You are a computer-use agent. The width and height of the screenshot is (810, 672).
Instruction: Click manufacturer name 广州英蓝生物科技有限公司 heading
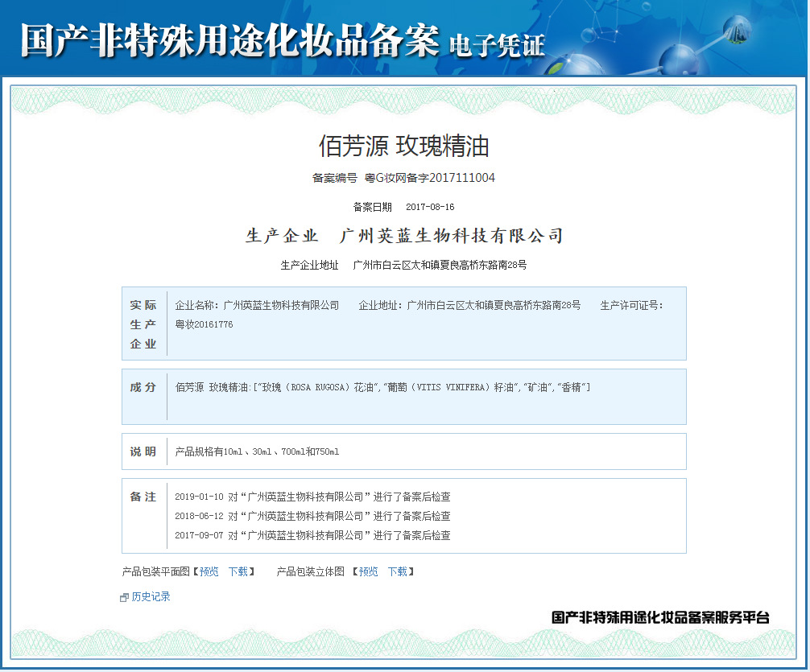coord(451,236)
